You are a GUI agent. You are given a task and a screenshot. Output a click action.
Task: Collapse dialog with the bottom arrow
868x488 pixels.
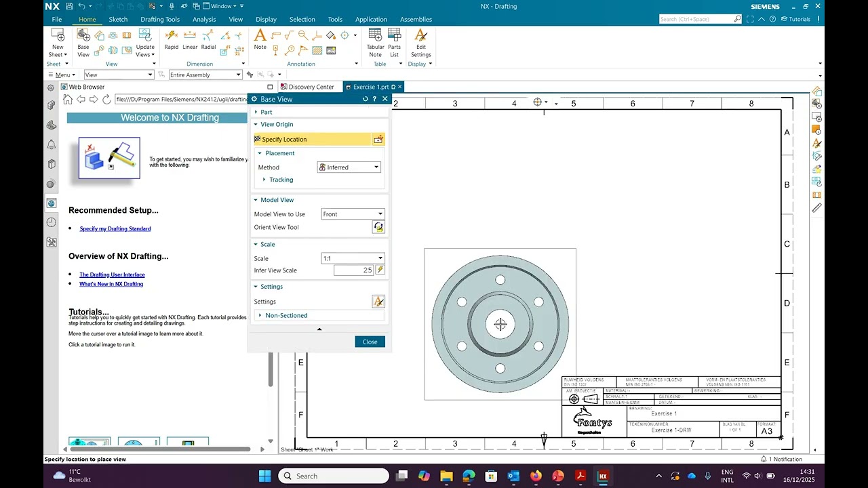319,329
